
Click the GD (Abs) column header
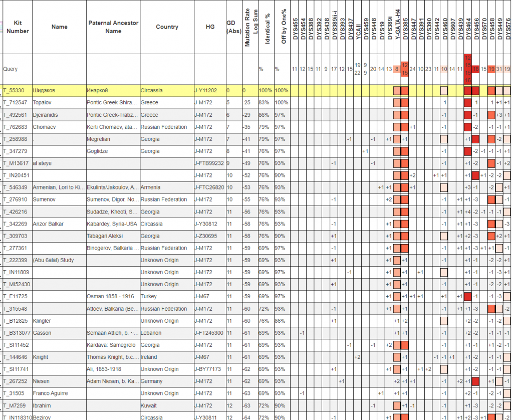[233, 27]
